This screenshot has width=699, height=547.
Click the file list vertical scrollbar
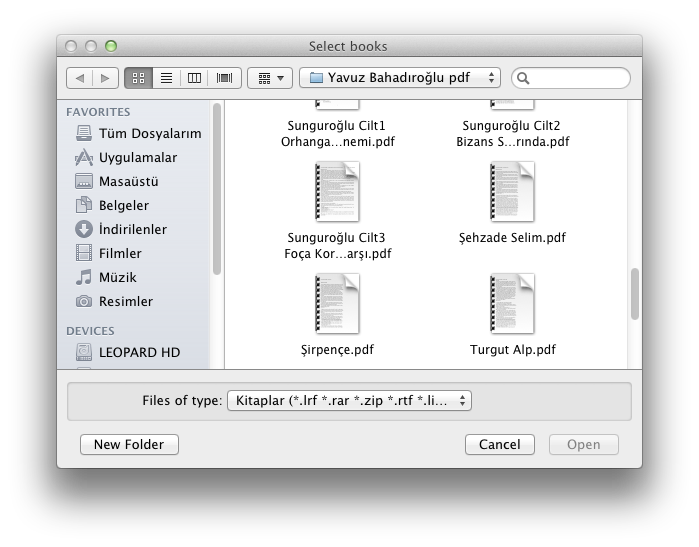[634, 293]
